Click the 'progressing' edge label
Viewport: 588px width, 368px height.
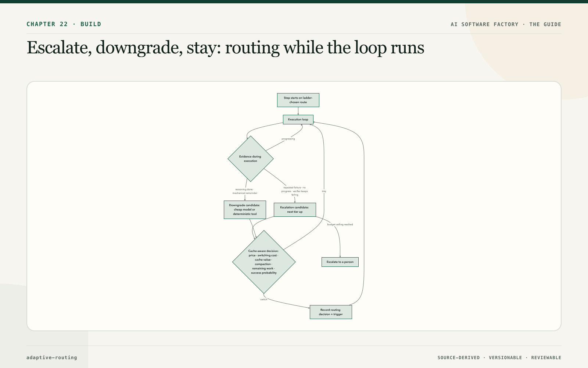[288, 139]
